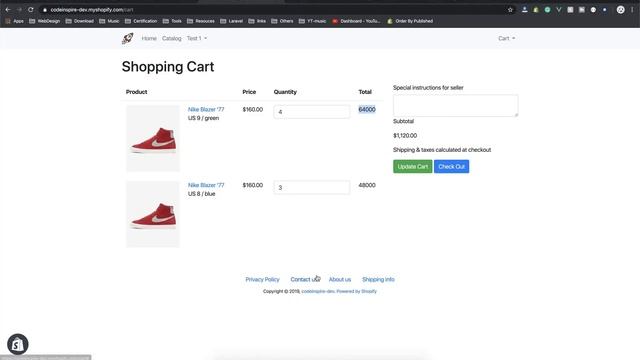Open the codeinspire-dev footer link
The height and width of the screenshot is (360, 640).
coord(318,291)
